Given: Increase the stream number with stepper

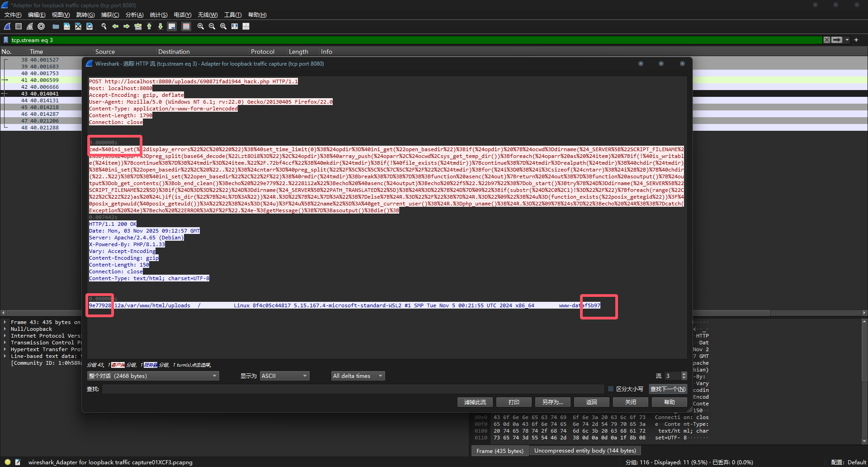Looking at the screenshot, I should click(684, 374).
